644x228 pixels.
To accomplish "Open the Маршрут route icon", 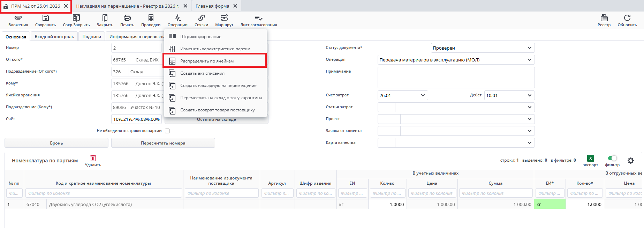I will pyautogui.click(x=224, y=18).
